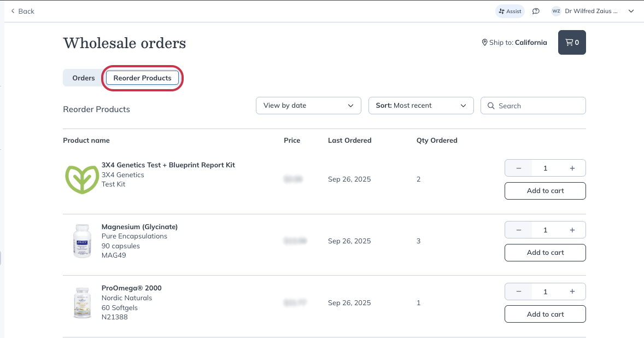Screen dimensions: 644x338
Task: Click the Ship to location pin icon
Action: pos(485,42)
